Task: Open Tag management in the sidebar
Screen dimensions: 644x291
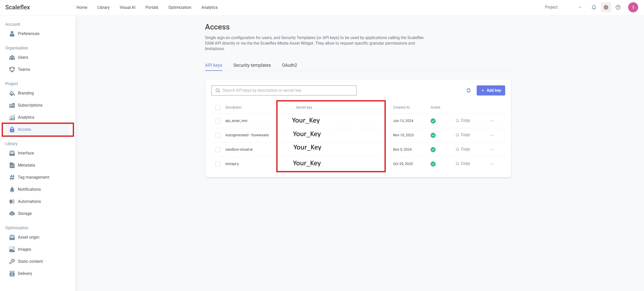Action: [33, 177]
